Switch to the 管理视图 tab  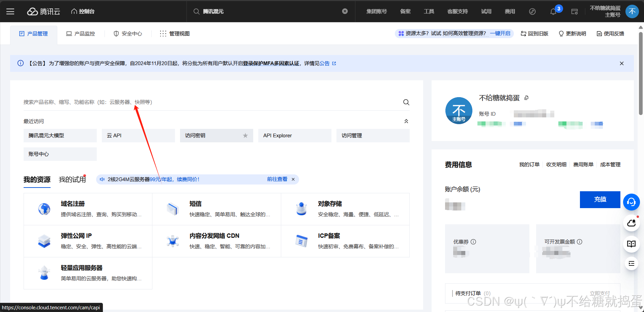tap(175, 34)
